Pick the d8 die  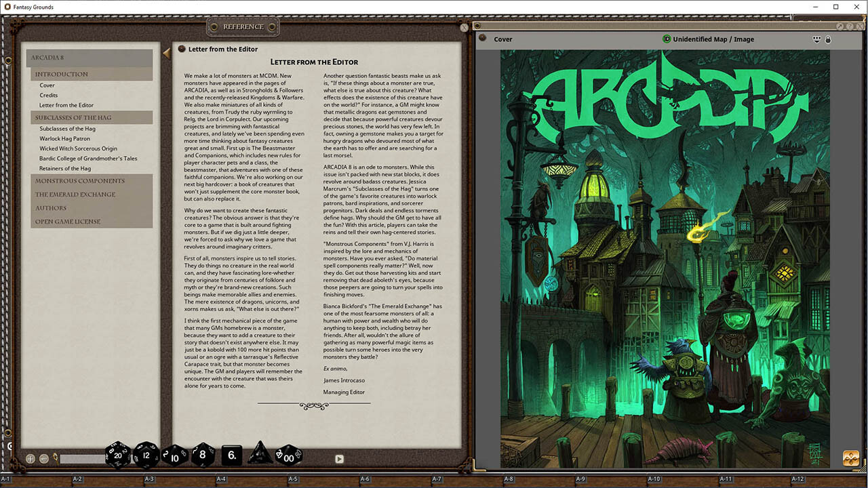click(x=202, y=455)
